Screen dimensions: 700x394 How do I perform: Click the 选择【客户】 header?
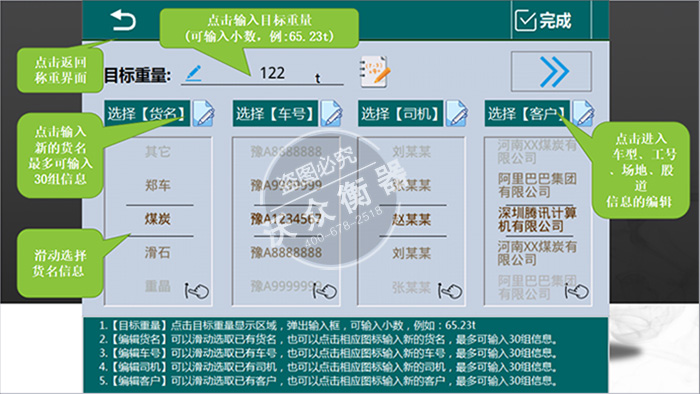click(527, 113)
